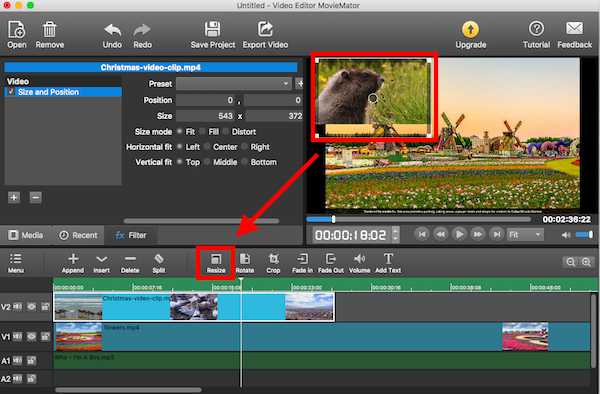Add a filter with the plus button
This screenshot has width=600, height=394.
14,197
